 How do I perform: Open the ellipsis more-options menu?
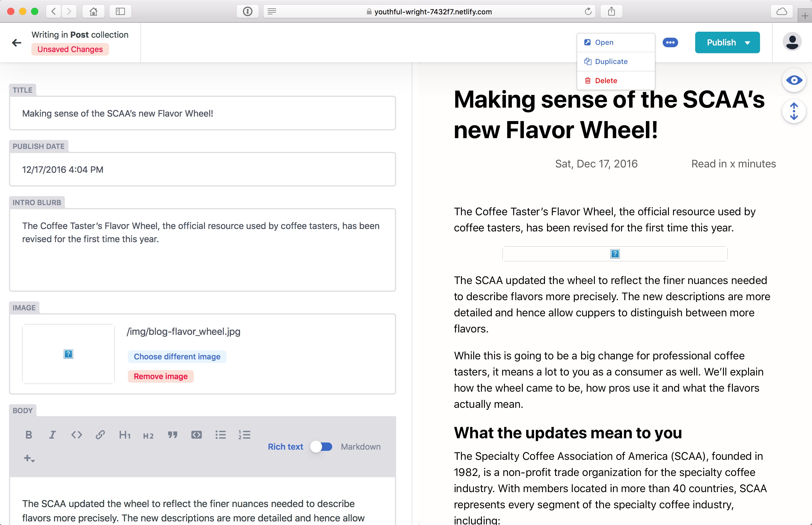tap(670, 42)
